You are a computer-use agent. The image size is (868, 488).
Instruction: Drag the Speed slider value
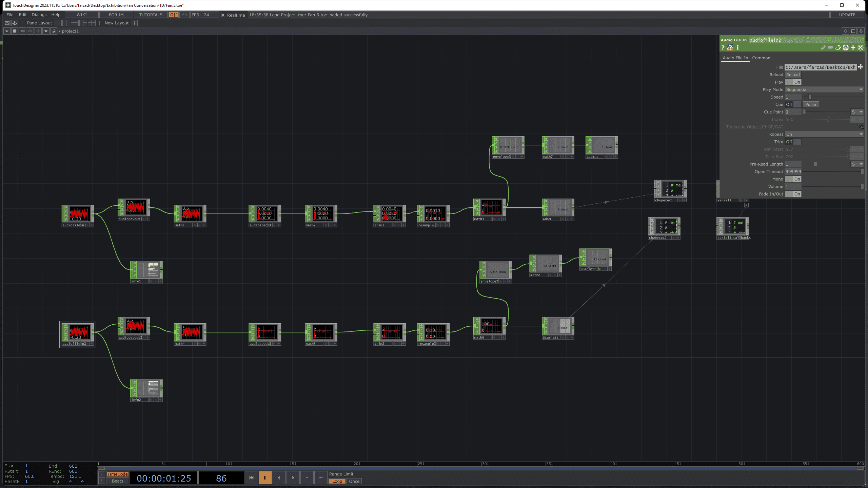(810, 97)
